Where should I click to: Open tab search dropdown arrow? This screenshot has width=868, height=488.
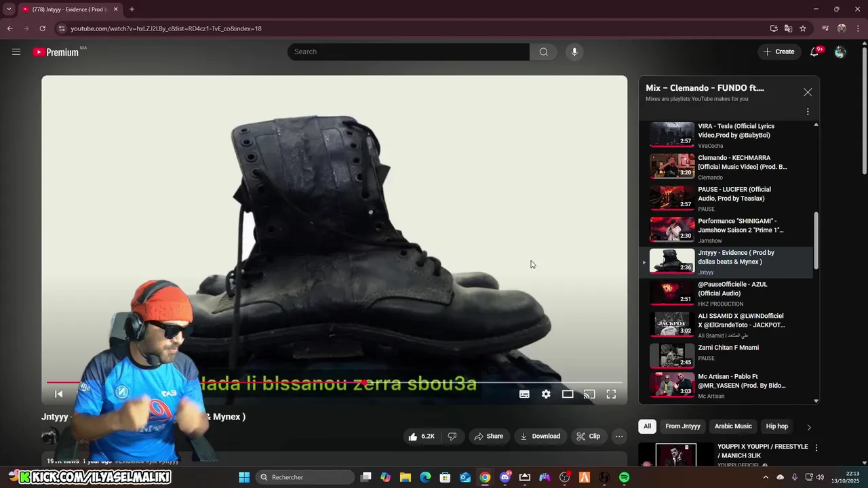point(9,9)
